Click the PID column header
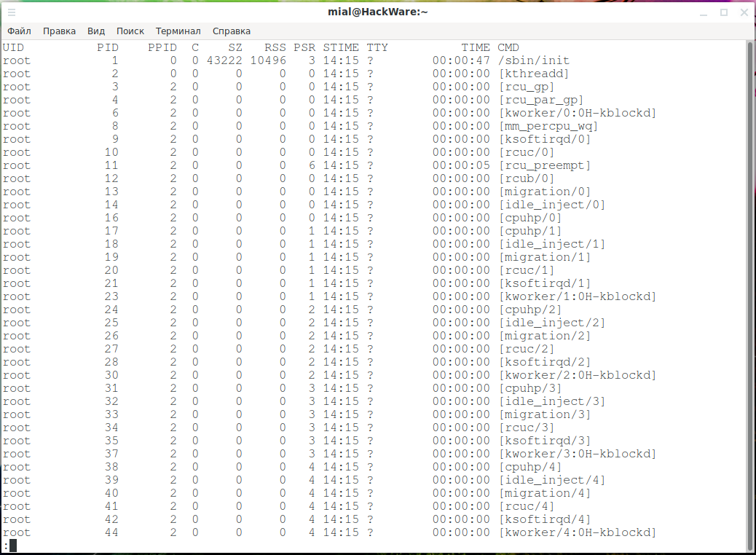Image resolution: width=756 pixels, height=555 pixels. tap(107, 47)
